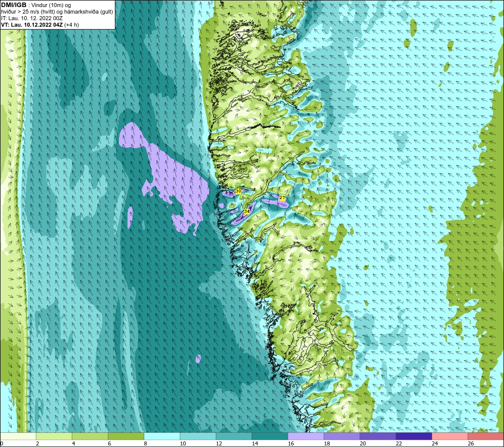Click the legend value 24
504x447 pixels.
(435, 443)
